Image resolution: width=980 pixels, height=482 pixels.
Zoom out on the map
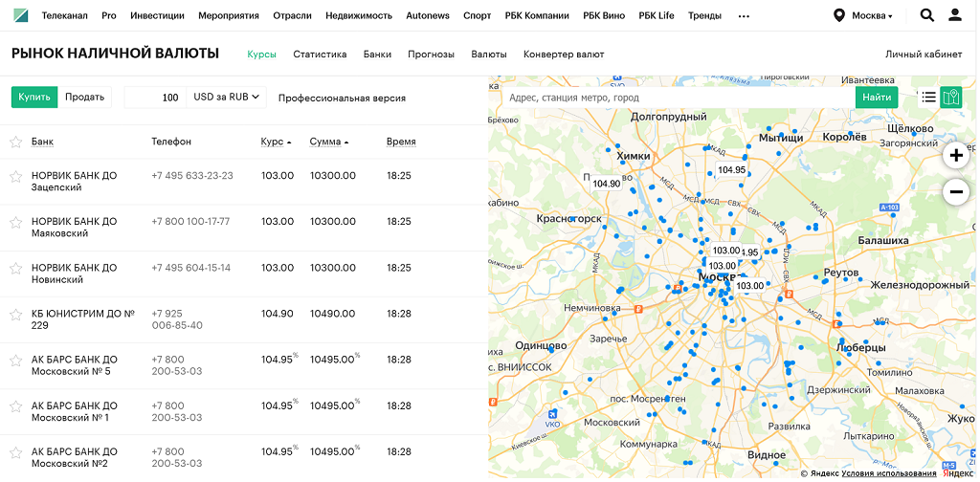(955, 191)
